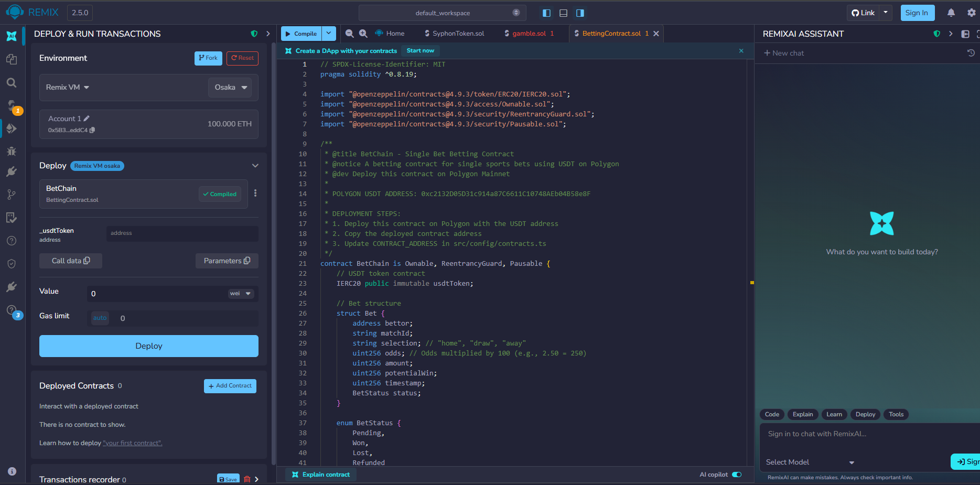Open notifications bell icon
The height and width of the screenshot is (485, 980).
[951, 13]
